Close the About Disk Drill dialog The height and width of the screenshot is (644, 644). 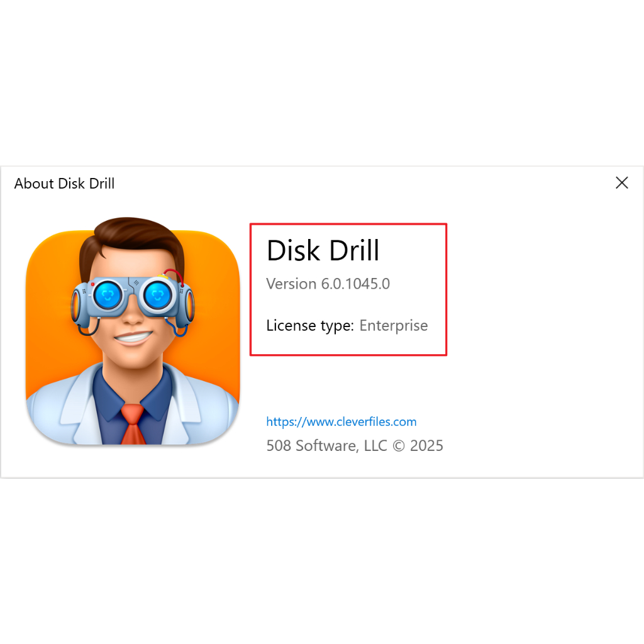coord(621,183)
